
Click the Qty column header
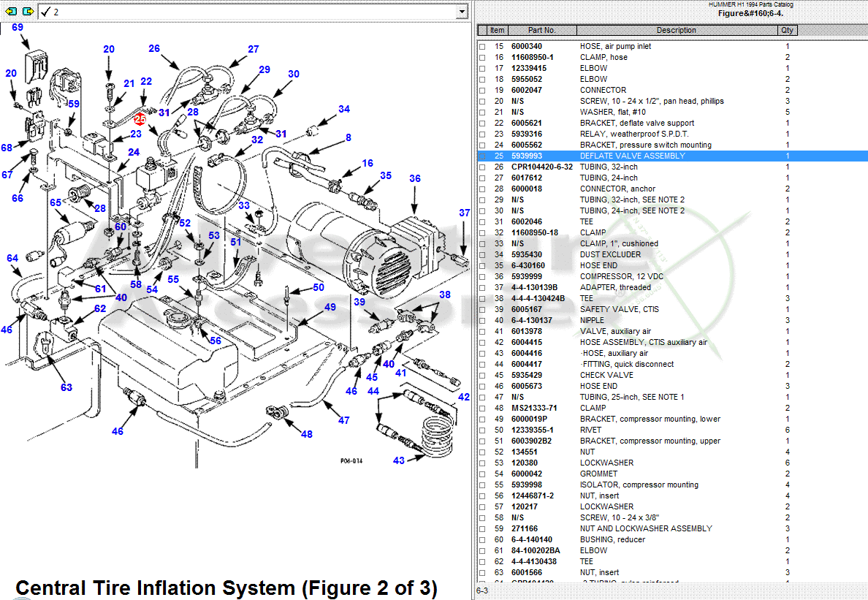[787, 31]
